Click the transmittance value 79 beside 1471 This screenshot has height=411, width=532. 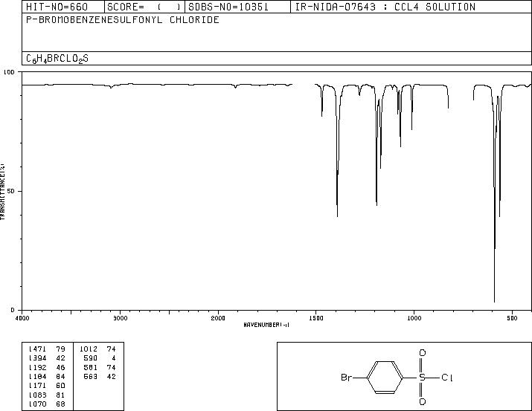(61, 349)
